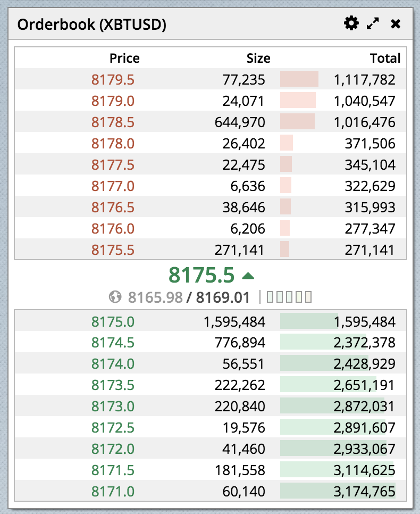Click total 2,428,929
Screen dimensions: 420x514
[x=365, y=364]
